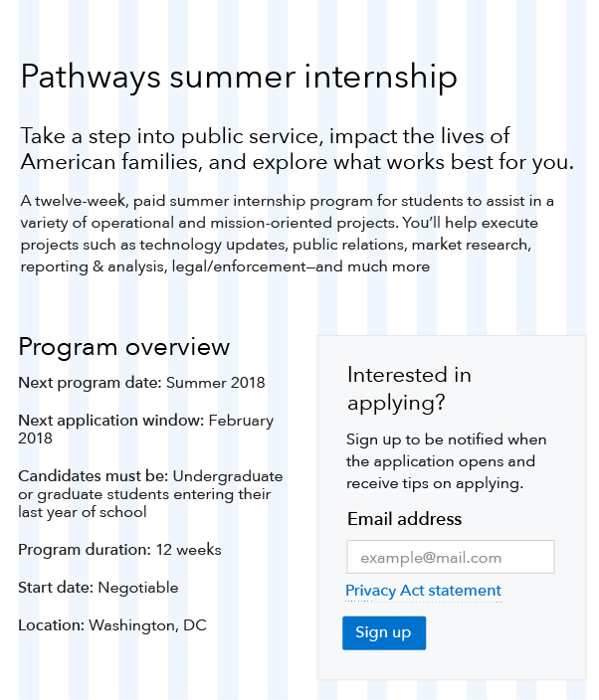Click the Start date: Negotiable line
The height and width of the screenshot is (700, 599).
(99, 588)
